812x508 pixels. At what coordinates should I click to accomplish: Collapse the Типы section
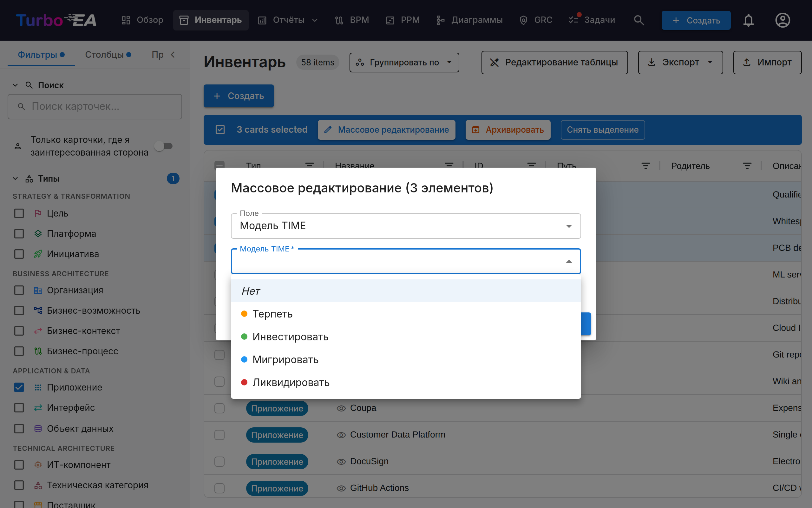point(15,178)
